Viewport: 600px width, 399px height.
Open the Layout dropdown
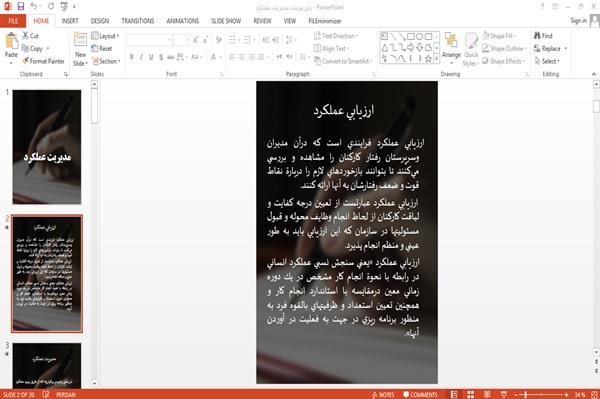(x=105, y=36)
